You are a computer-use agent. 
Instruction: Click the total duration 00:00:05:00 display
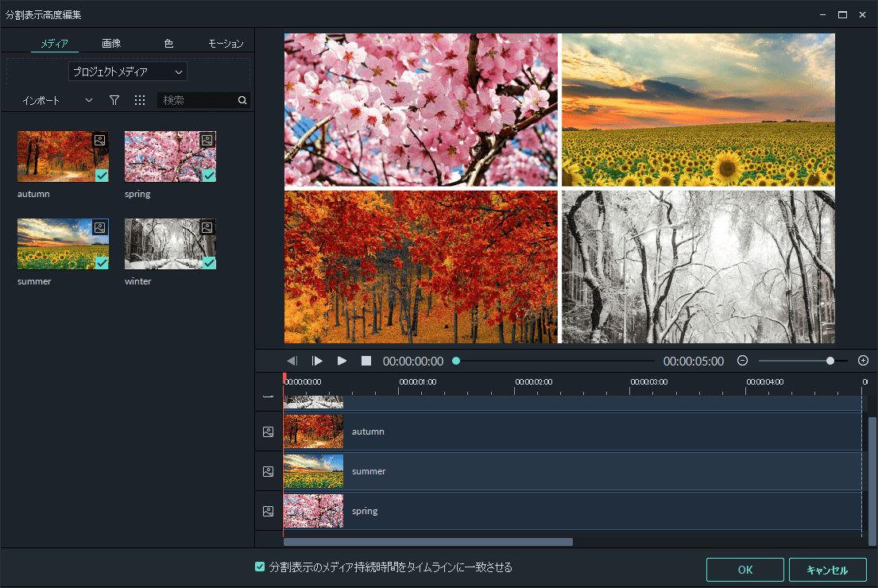[694, 362]
